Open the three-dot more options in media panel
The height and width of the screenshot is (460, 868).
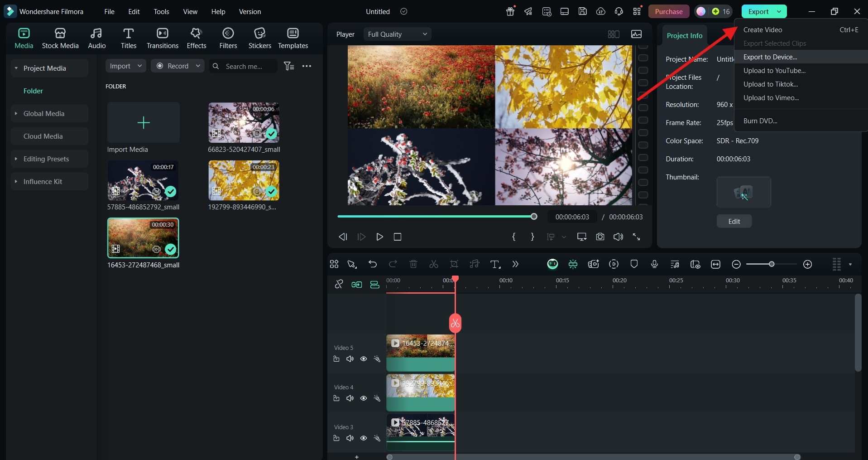click(307, 66)
